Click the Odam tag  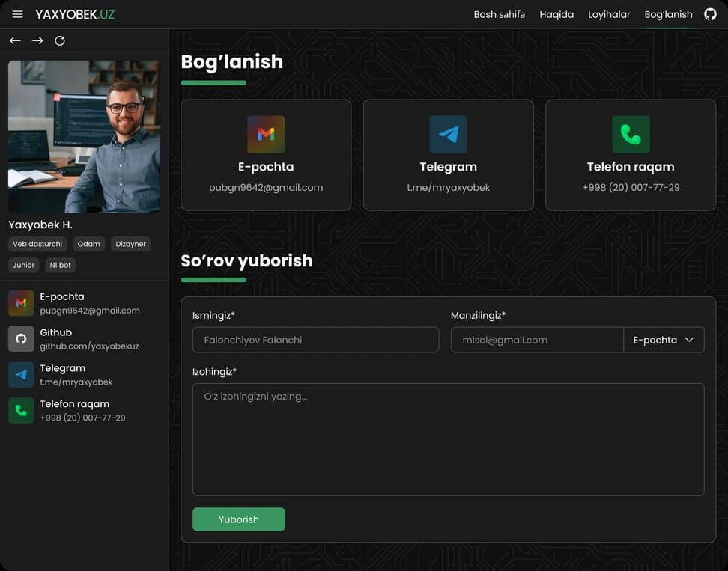click(88, 244)
